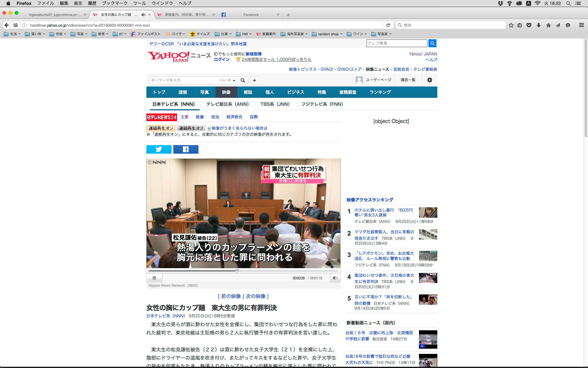This screenshot has height=368, width=588.
Task: Open Yahoo news settings gear
Action: click(x=429, y=80)
